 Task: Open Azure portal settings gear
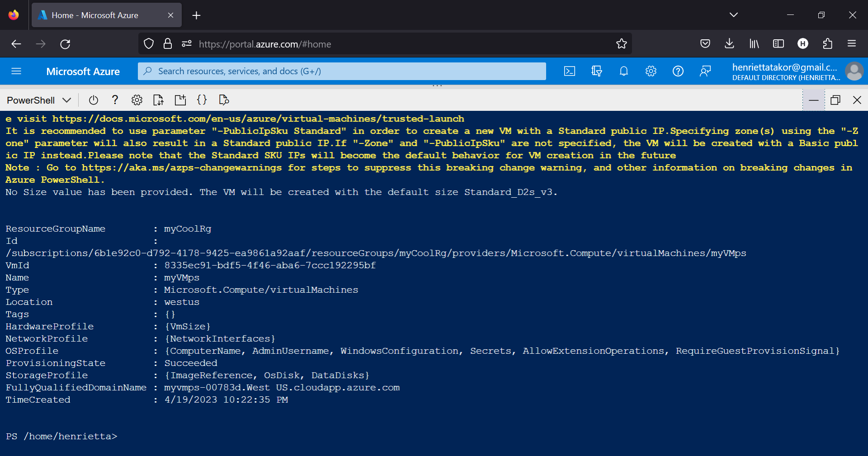(x=651, y=71)
